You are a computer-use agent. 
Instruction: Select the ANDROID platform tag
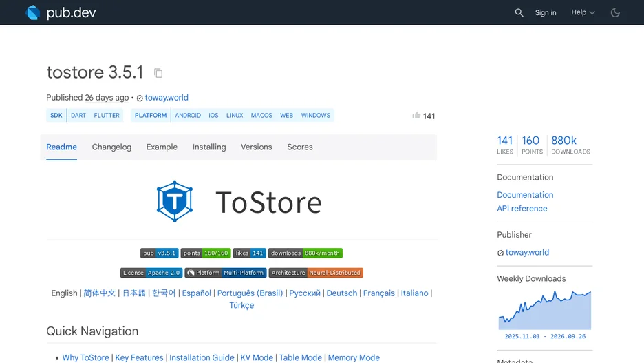188,116
